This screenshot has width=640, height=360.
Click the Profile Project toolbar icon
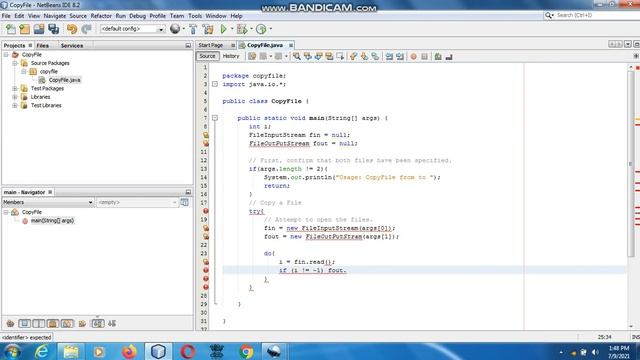tap(261, 29)
